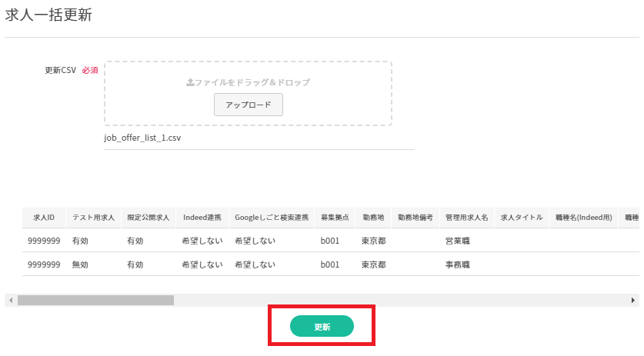Click the Indeed連携 column header
This screenshot has width=644, height=356.
click(x=202, y=218)
